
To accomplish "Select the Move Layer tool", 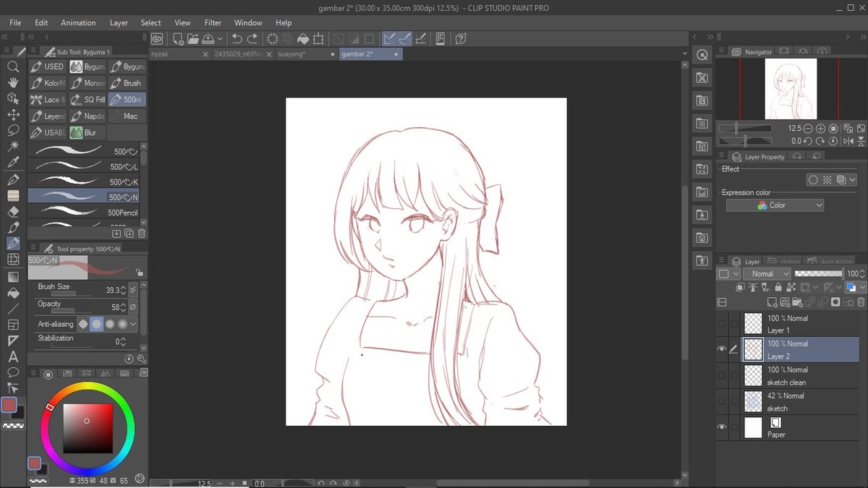I will click(x=13, y=114).
